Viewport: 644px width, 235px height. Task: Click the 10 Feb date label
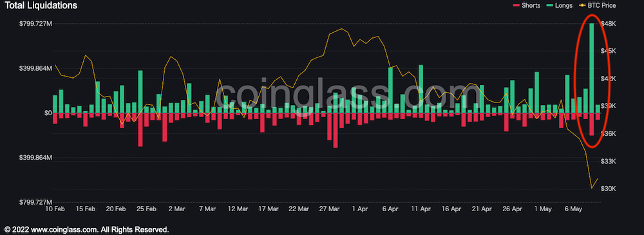[x=55, y=209]
